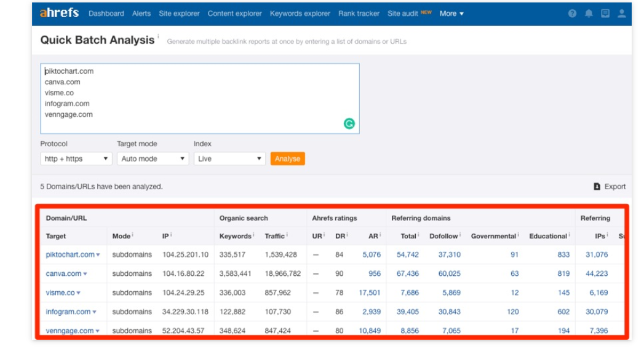Open the piktochart.com target link
The height and width of the screenshot is (349, 644).
click(x=70, y=254)
